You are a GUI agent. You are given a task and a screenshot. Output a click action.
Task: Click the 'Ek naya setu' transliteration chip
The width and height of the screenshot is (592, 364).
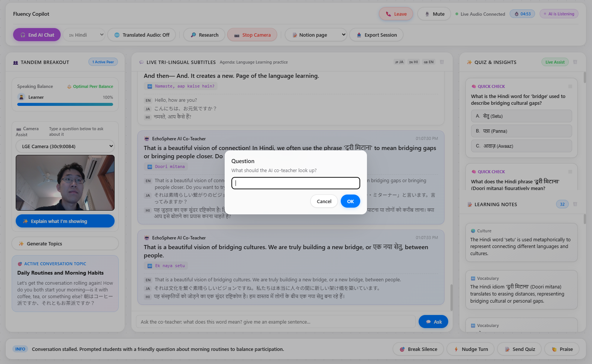click(x=166, y=266)
